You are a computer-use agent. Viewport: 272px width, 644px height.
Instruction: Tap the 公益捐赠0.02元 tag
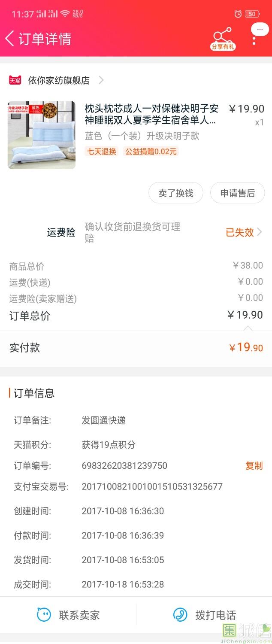151,151
